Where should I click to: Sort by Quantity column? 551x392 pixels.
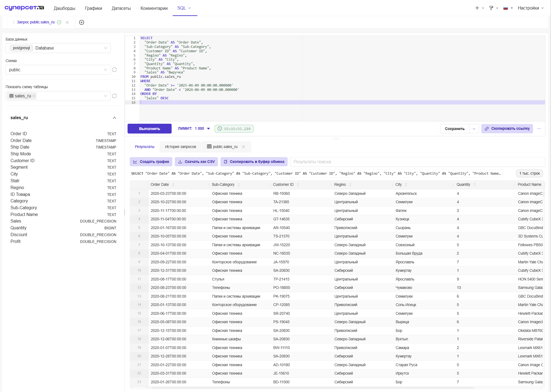(474, 184)
